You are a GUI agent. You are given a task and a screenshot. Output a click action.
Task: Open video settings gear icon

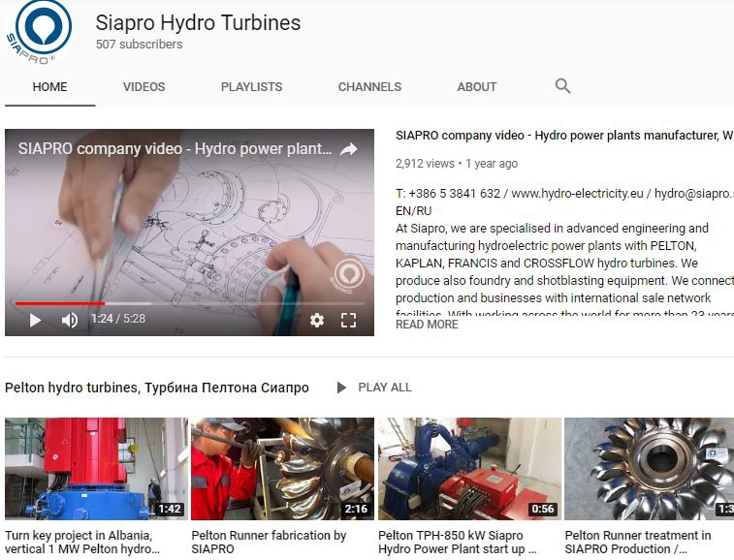tap(317, 320)
